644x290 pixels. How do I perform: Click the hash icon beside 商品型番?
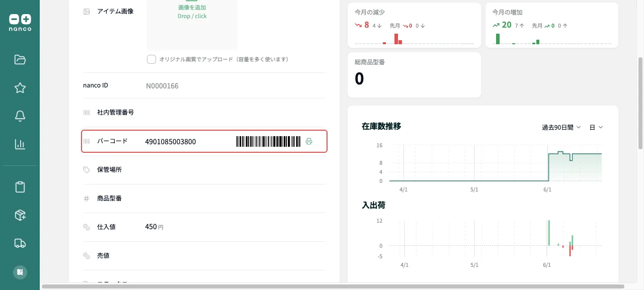point(87,199)
